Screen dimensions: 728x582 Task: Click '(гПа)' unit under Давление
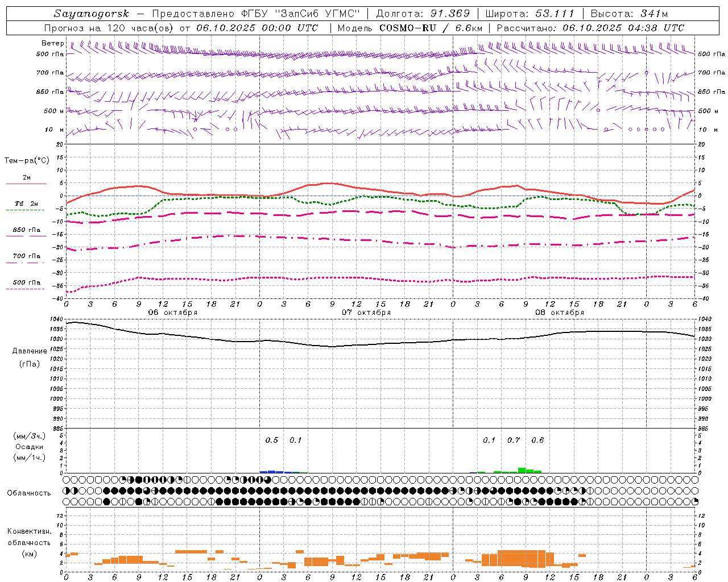(x=30, y=364)
